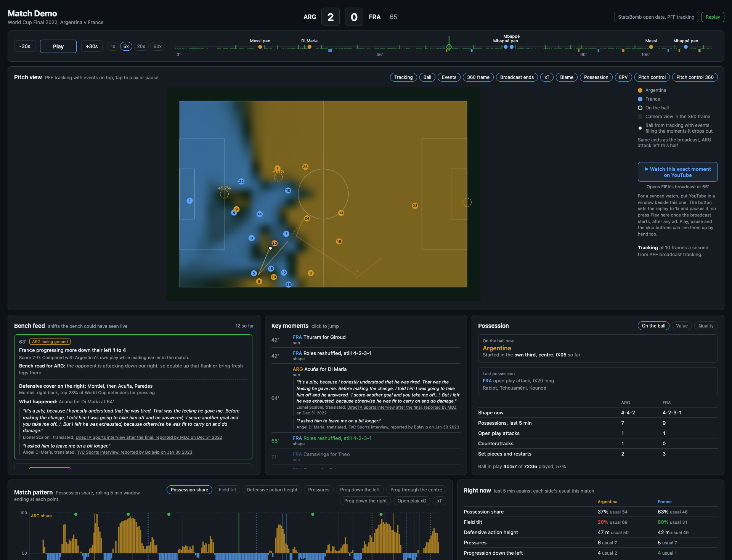
Task: Set playback speed to 1x
Action: coord(113,47)
